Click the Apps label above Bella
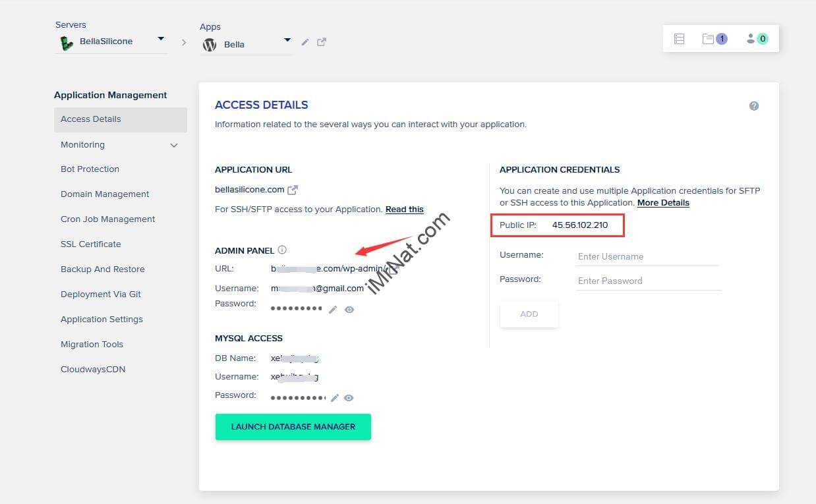Viewport: 816px width, 504px height. 210,27
